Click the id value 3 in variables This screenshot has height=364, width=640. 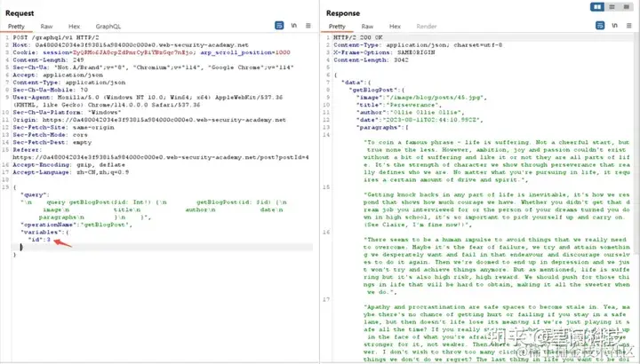click(49, 240)
